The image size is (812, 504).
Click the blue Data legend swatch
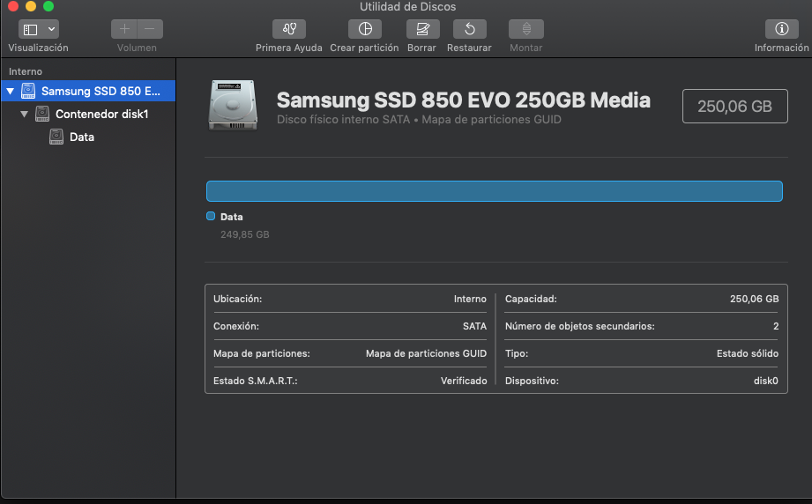(x=210, y=216)
